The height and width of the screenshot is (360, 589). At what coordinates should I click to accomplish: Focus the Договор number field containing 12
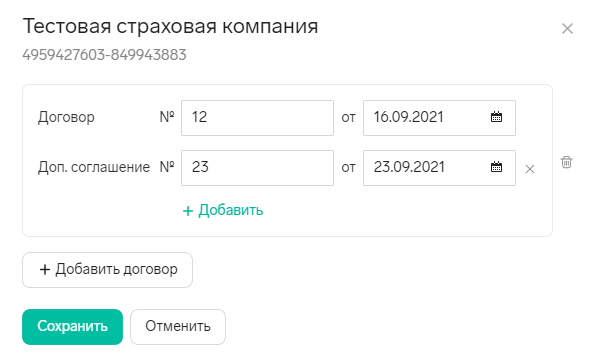(x=257, y=118)
